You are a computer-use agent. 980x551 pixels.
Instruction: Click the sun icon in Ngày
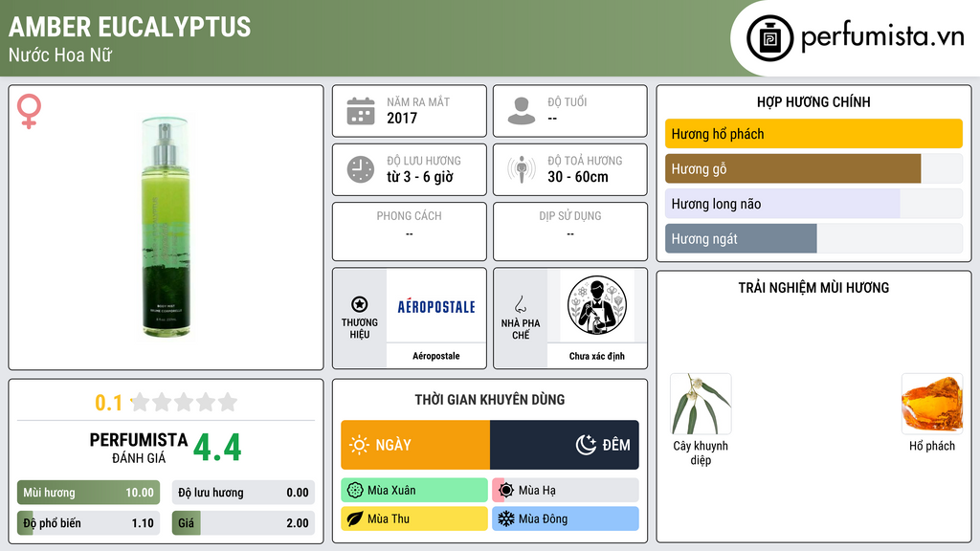tap(359, 445)
